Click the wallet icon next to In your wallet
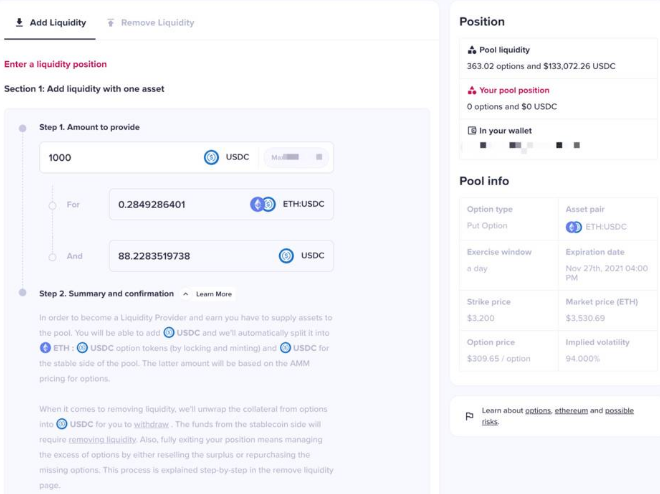This screenshot has width=660, height=494. (472, 131)
